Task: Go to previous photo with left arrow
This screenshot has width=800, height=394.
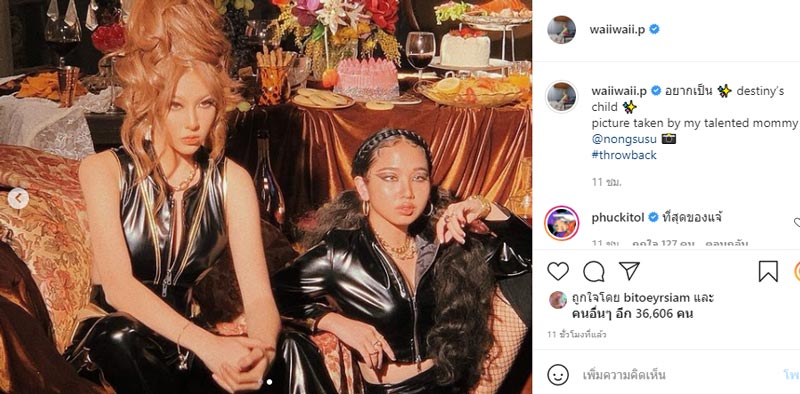Action: (x=18, y=199)
